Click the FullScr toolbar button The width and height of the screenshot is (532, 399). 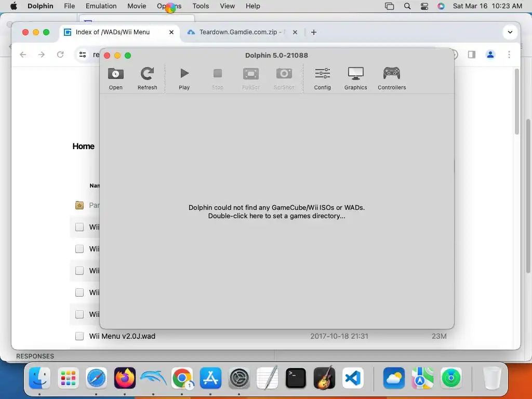click(x=251, y=78)
